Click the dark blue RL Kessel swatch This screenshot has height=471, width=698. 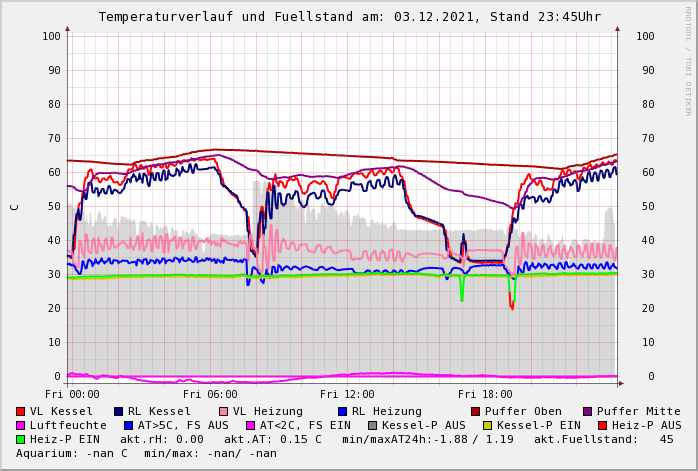pyautogui.click(x=119, y=411)
